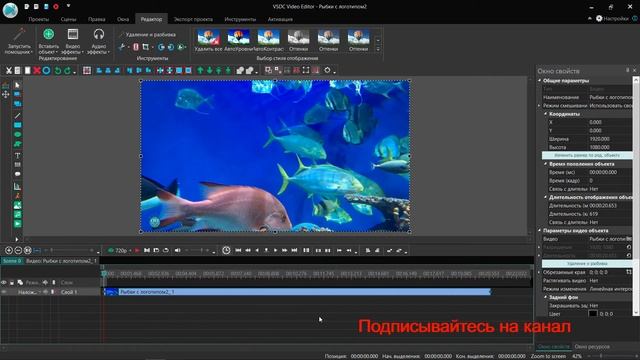
Task: Toggle the lock icon in timeline header
Action: coord(12,282)
